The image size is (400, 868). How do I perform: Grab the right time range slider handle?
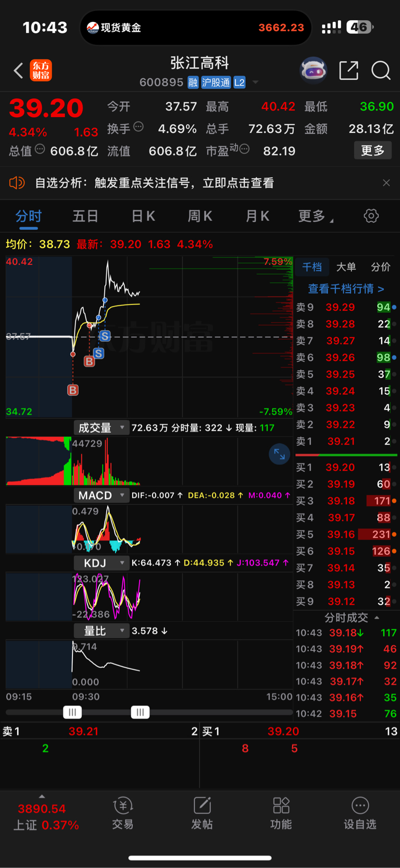(140, 712)
